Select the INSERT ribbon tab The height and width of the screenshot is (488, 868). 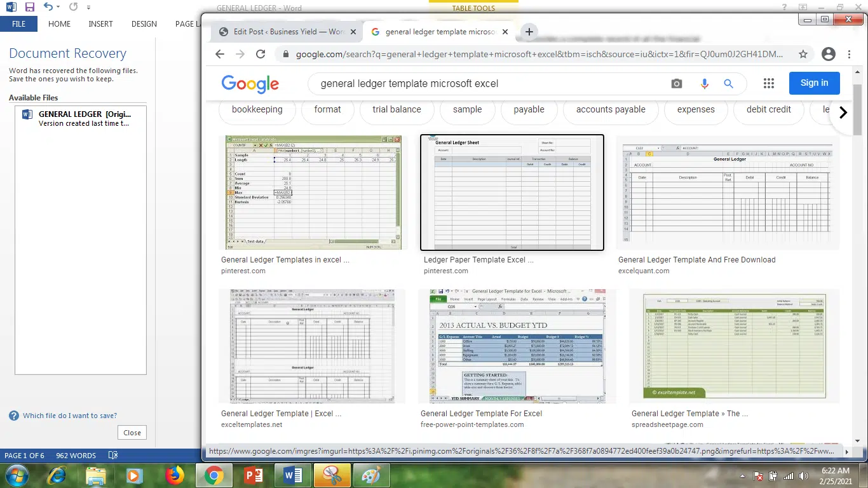pos(100,24)
